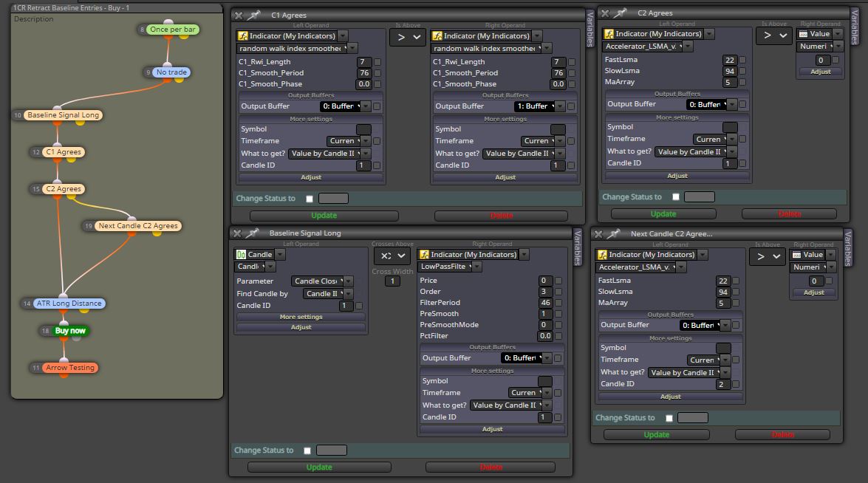
Task: Open Variables tab beside Next Candle panel
Action: (x=847, y=248)
